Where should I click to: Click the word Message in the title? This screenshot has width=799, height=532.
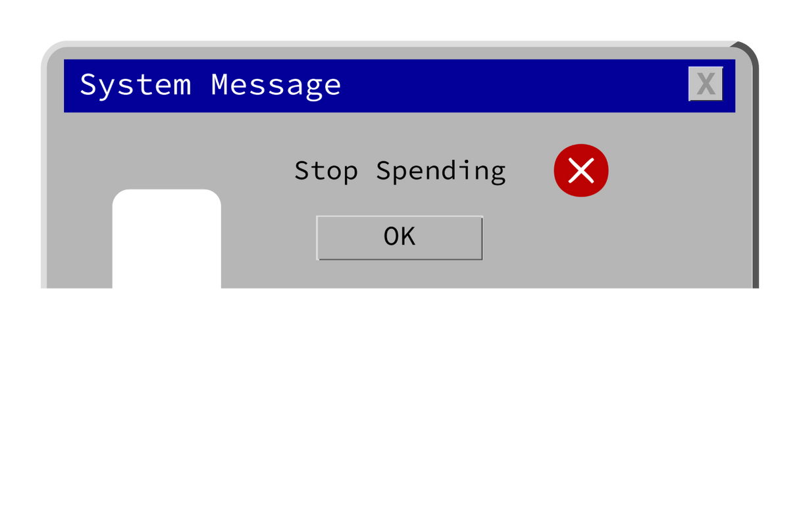click(x=276, y=85)
